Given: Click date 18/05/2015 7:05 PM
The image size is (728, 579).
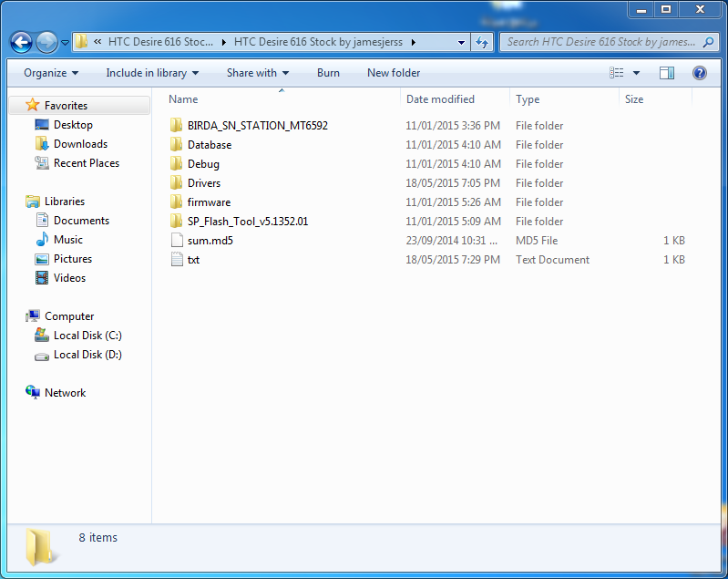Looking at the screenshot, I should (453, 183).
